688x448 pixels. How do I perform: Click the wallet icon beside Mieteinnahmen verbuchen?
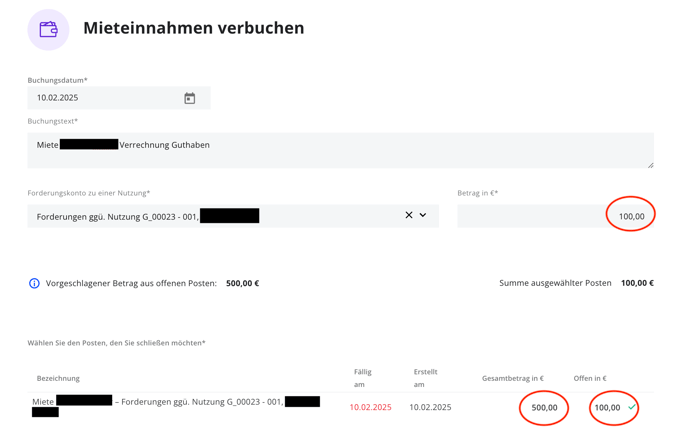(48, 30)
